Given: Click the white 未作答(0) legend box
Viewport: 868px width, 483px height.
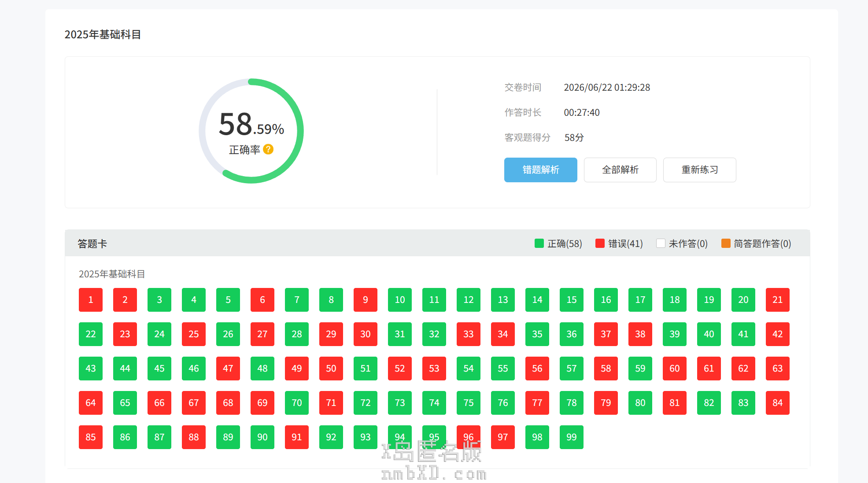Looking at the screenshot, I should point(661,243).
